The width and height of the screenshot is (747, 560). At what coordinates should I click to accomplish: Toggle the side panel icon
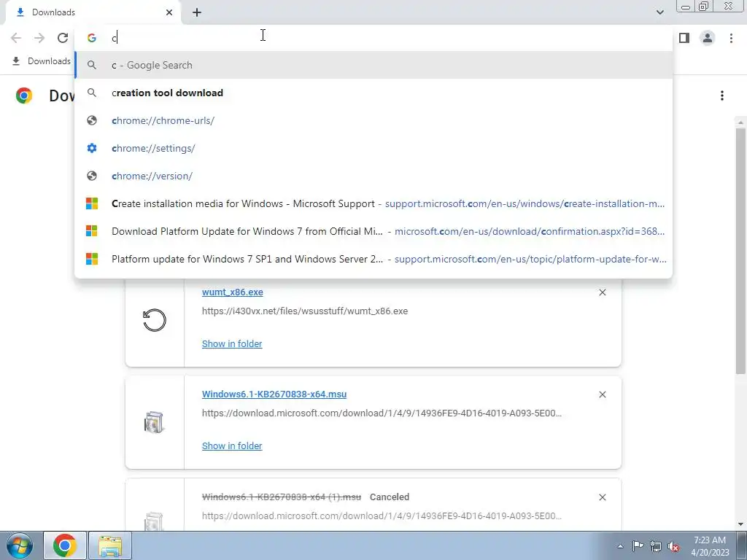tap(684, 38)
